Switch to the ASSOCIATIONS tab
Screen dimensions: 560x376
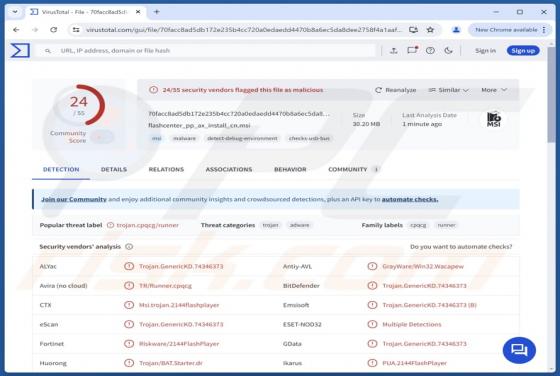click(x=229, y=169)
